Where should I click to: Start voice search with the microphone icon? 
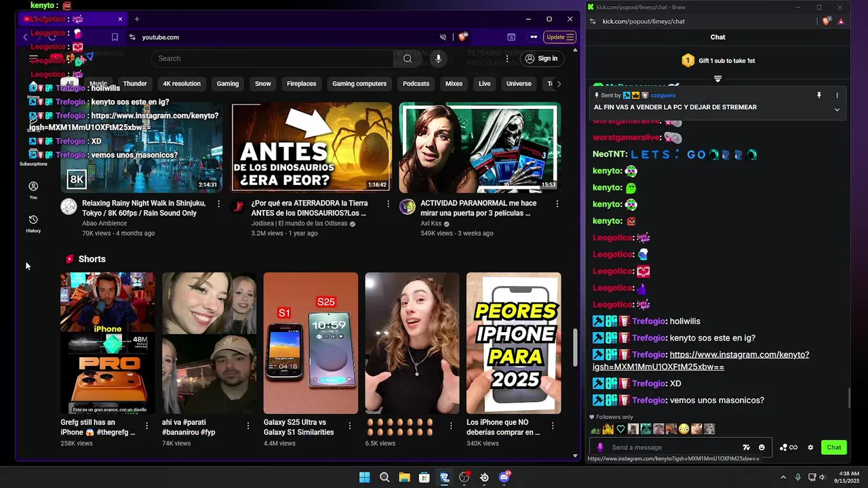coord(438,58)
